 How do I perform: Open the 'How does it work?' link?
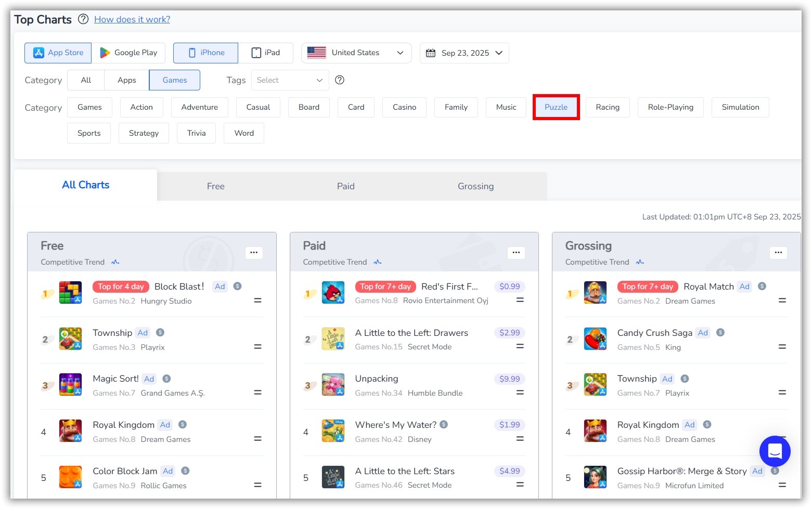pos(132,19)
